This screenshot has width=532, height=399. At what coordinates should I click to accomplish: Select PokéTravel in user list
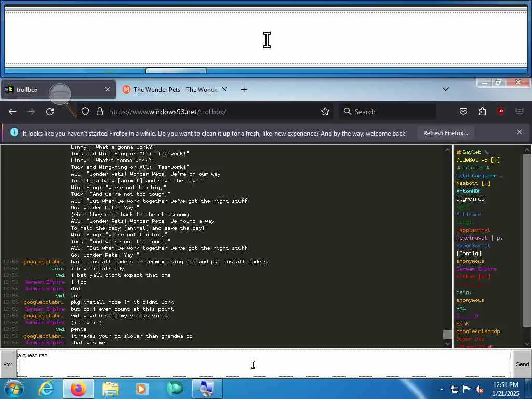pyautogui.click(x=479, y=238)
